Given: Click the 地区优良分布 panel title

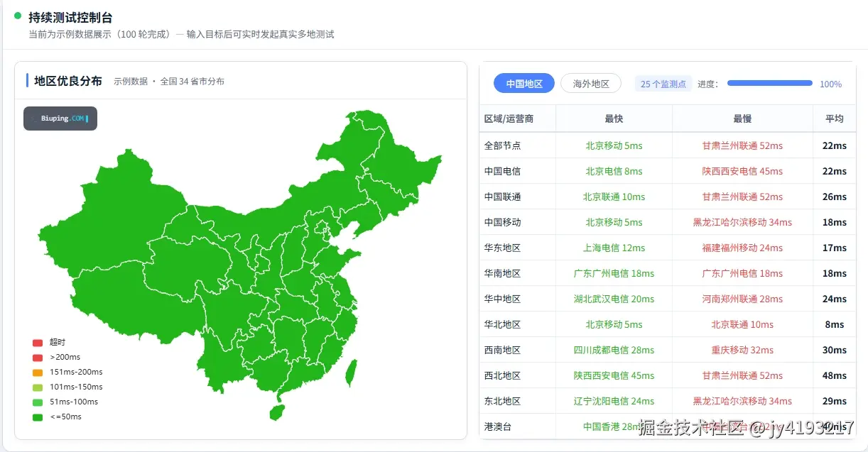Looking at the screenshot, I should tap(68, 81).
